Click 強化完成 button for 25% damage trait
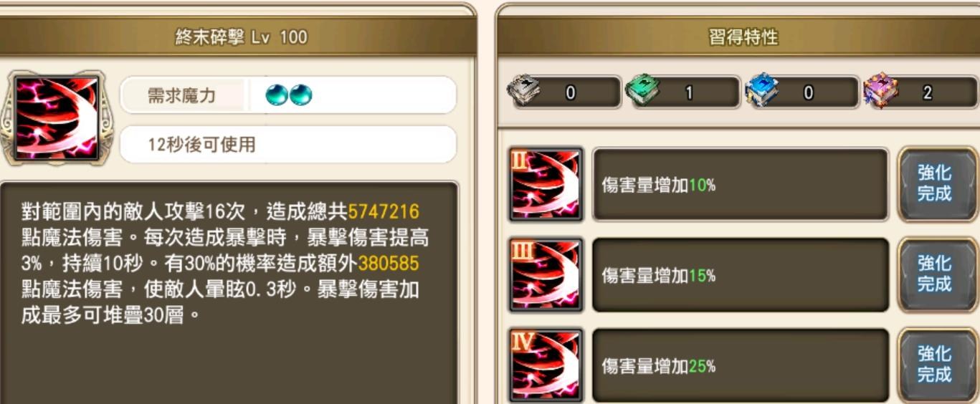The width and height of the screenshot is (980, 404). [935, 365]
